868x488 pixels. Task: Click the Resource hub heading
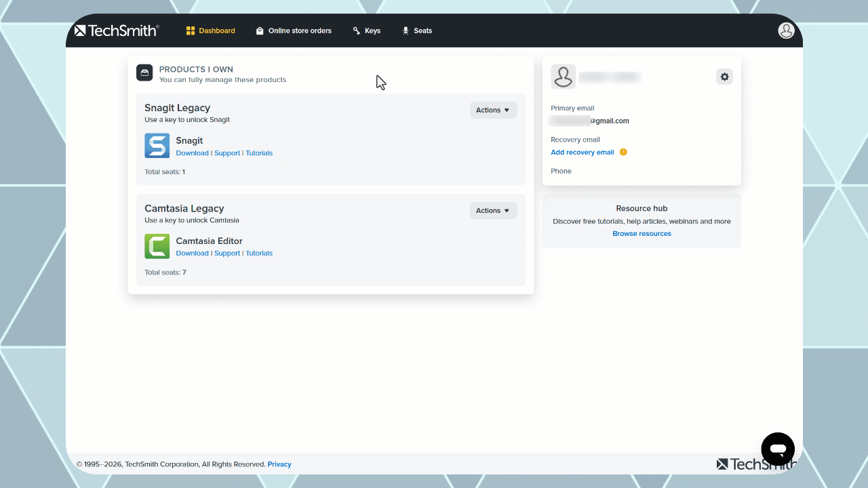[642, 209]
